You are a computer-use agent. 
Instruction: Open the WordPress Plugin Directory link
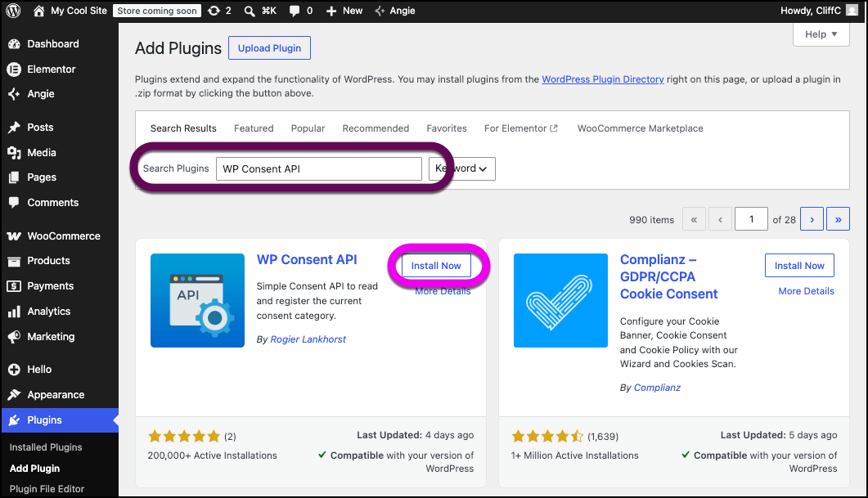(603, 79)
